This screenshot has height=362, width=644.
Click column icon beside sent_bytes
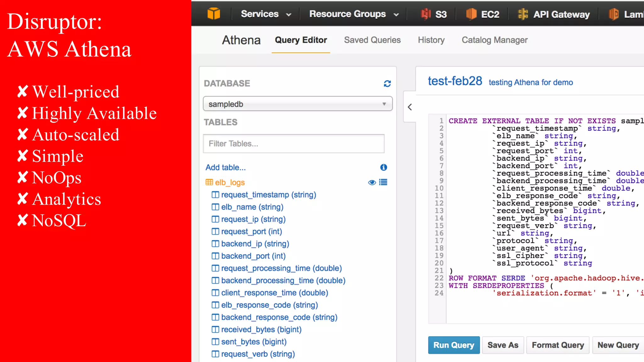click(215, 342)
